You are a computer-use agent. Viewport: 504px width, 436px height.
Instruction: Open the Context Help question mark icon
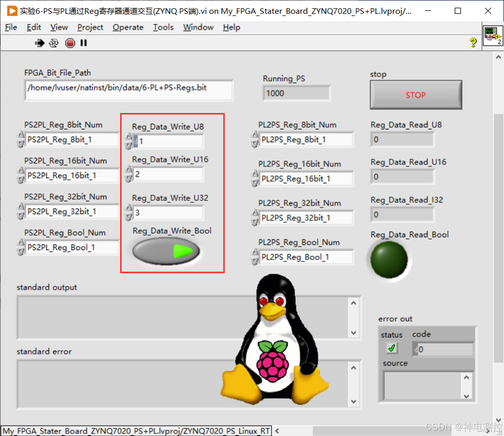[473, 42]
